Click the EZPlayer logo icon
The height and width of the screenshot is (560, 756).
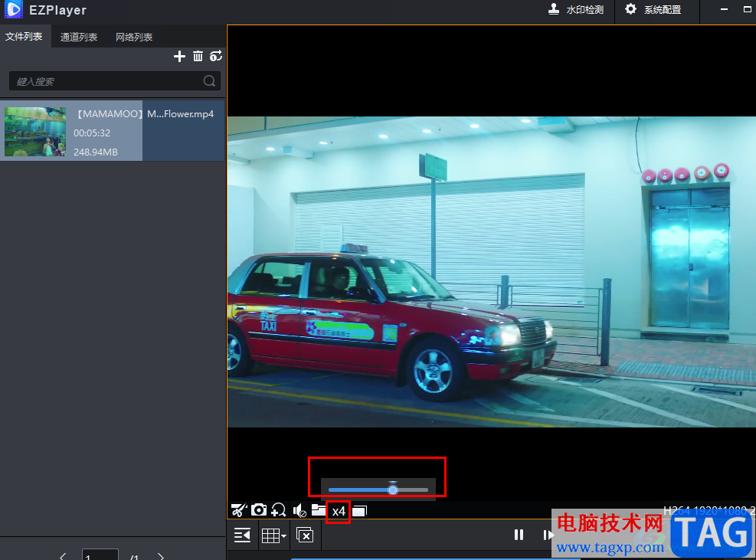coord(14,9)
